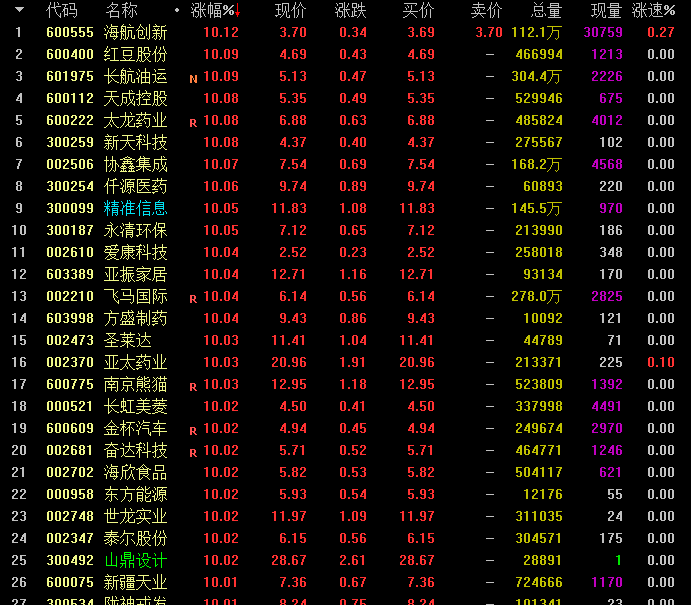This screenshot has width=691, height=605.
Task: Click stock code 300259
Action: point(70,142)
